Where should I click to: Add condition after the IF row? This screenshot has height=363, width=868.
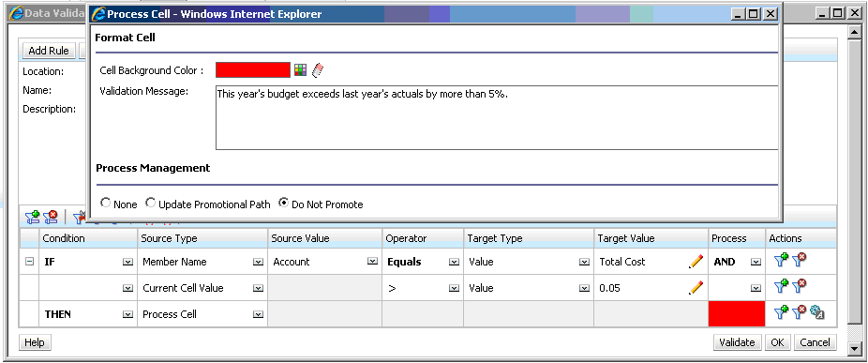tap(781, 260)
